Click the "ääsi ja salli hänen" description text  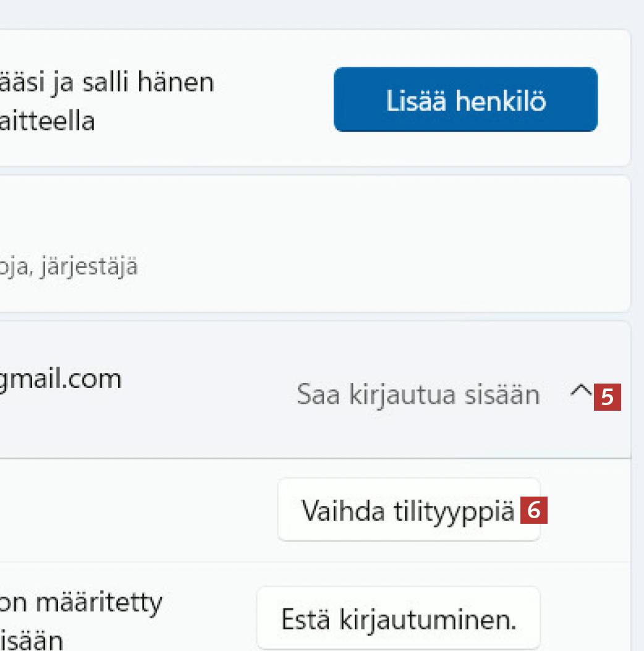point(107,82)
